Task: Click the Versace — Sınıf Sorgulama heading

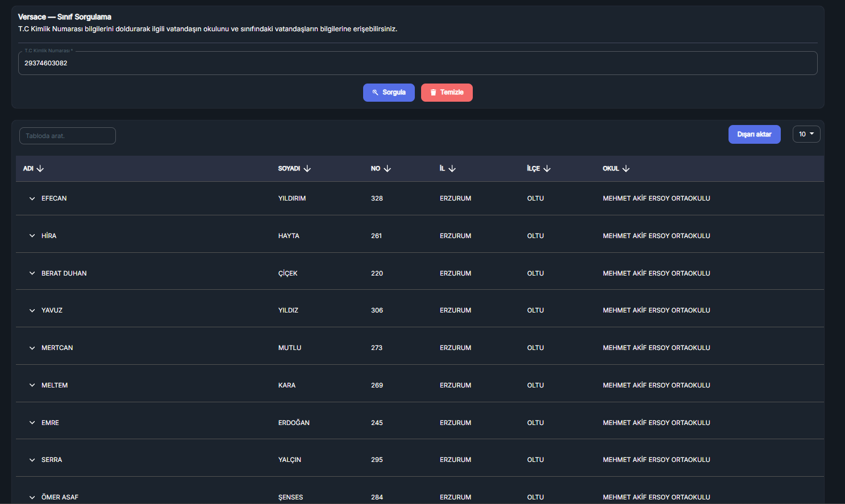Action: 65,17
